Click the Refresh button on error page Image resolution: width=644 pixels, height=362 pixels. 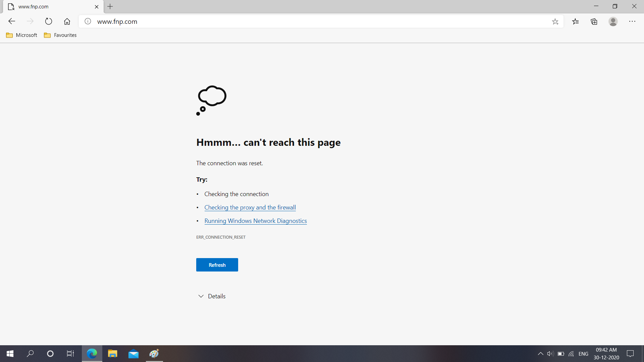217,265
